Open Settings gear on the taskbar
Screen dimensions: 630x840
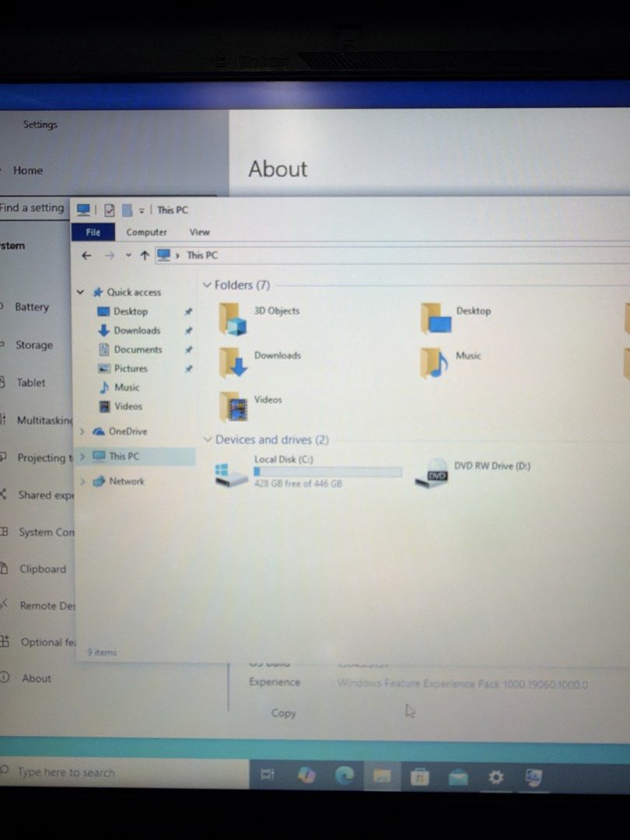coord(496,777)
